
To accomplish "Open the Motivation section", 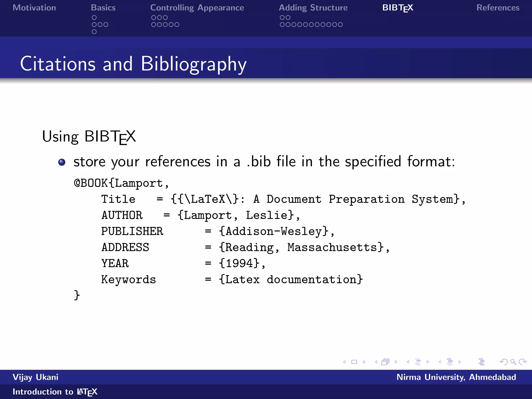I will point(34,8).
